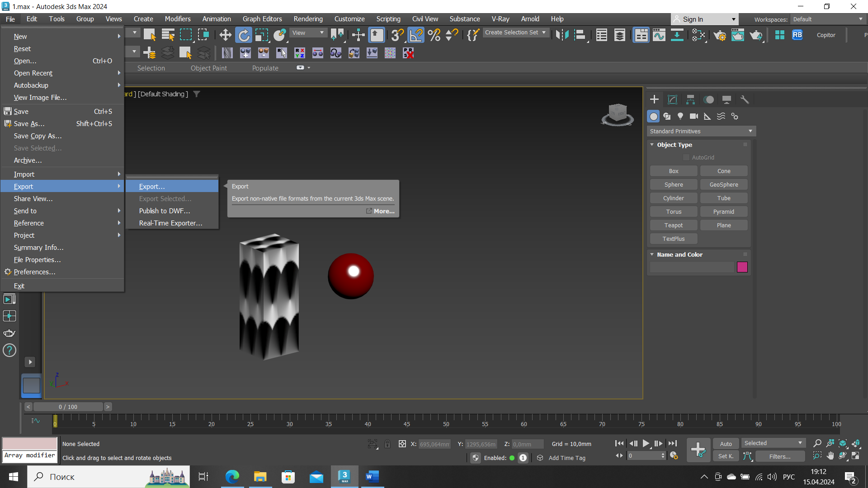Click the Filters... button
Screen dimensions: 868x488
tap(780, 456)
